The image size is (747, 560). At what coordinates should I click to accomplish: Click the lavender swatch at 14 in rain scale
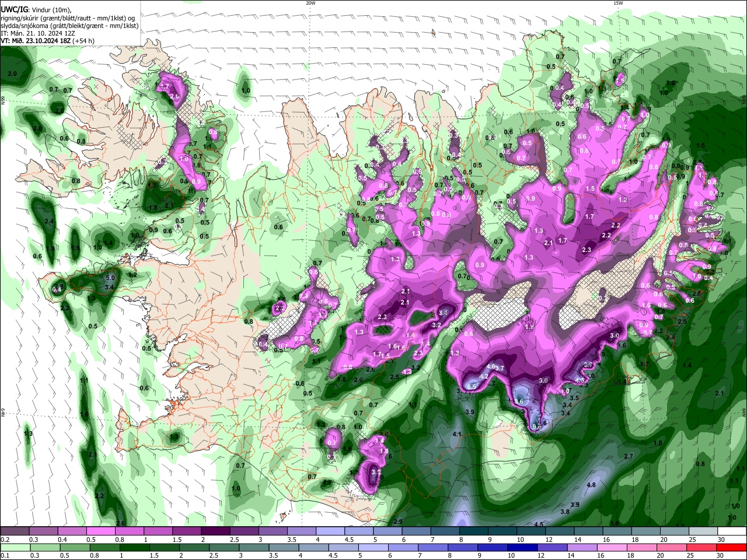click(583, 547)
